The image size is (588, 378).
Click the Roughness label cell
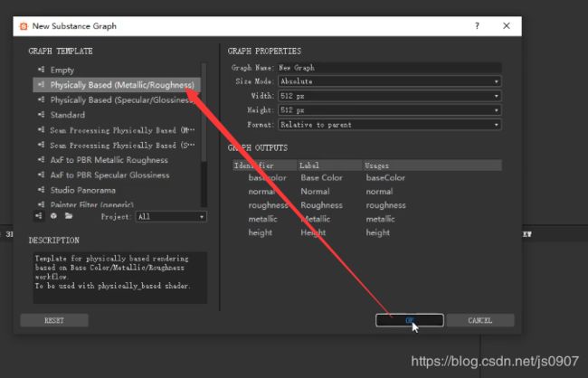[x=321, y=205]
